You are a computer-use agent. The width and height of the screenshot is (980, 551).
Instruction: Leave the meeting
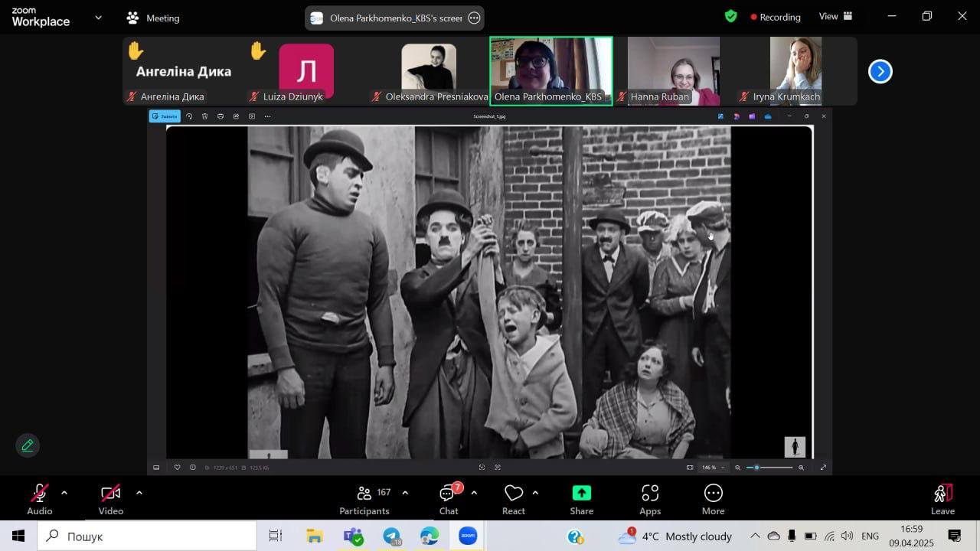coord(942,499)
